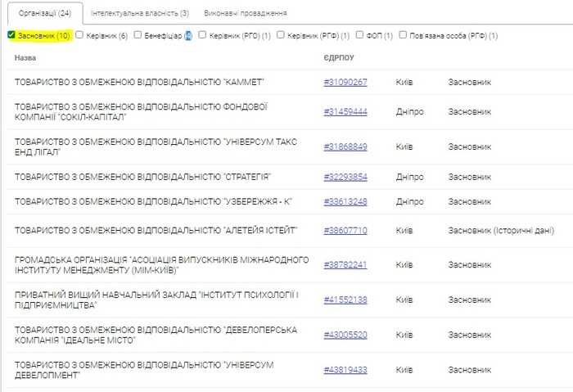Toggle the ФОП (1) checkbox

[x=359, y=36]
